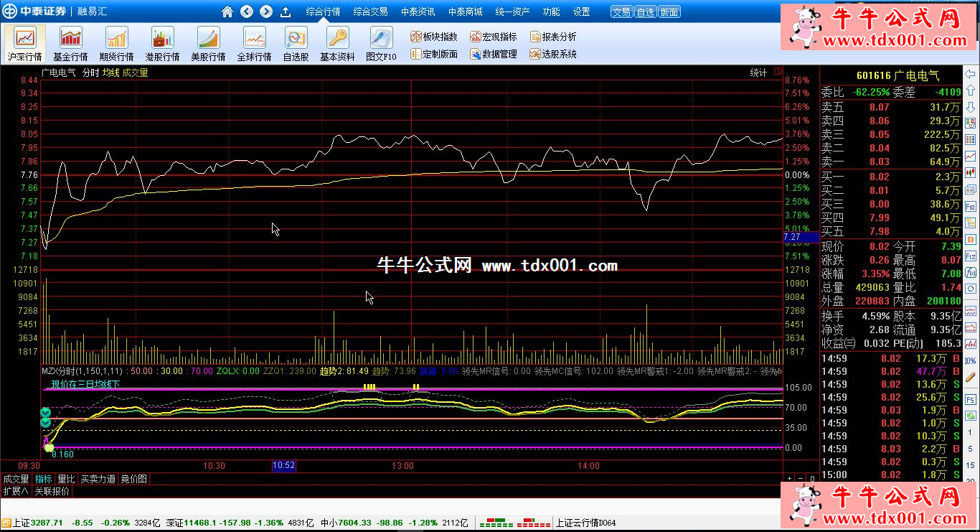
Task: Open the 港股行情 Hong Kong stocks icon
Action: point(162,44)
